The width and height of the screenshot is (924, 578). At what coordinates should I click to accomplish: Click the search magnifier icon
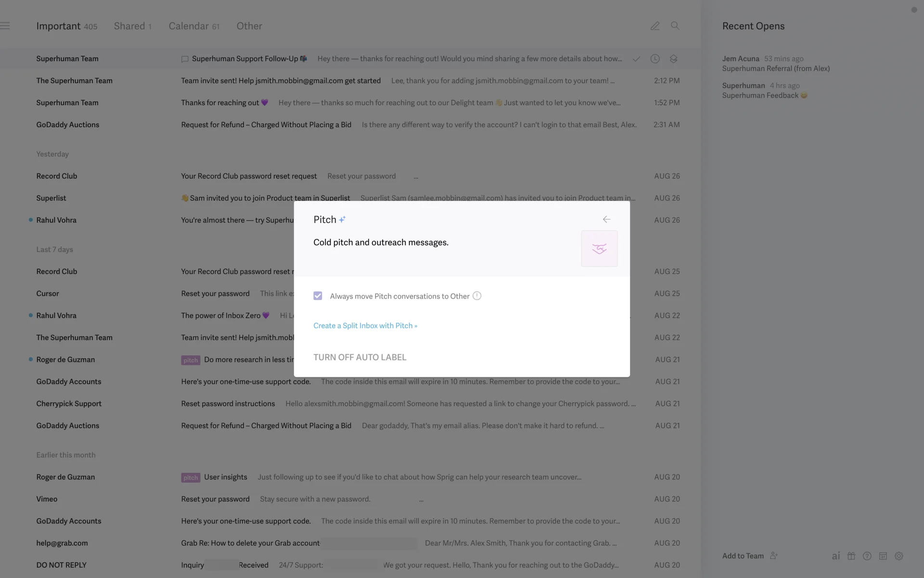coord(675,26)
